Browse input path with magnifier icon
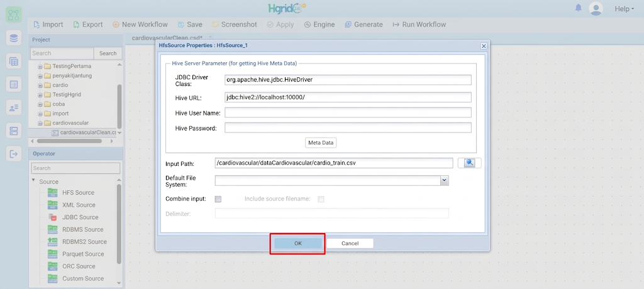Image resolution: width=644 pixels, height=289 pixels. (469, 163)
